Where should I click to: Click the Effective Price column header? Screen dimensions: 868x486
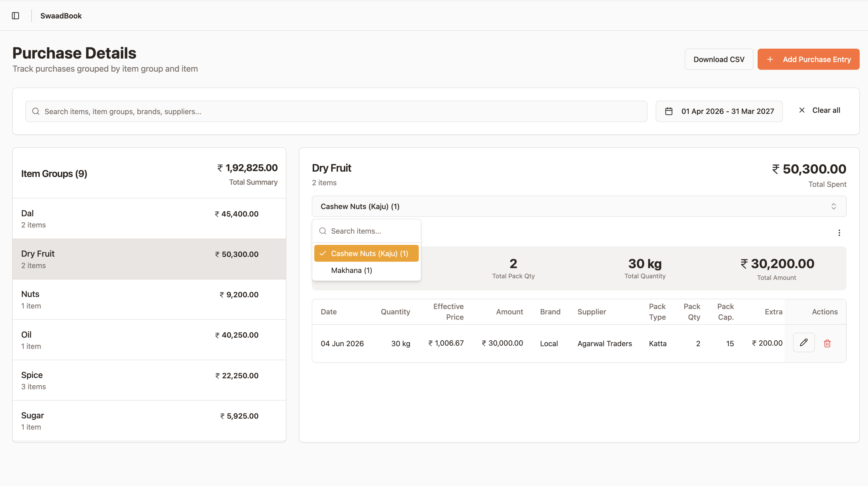pos(448,312)
